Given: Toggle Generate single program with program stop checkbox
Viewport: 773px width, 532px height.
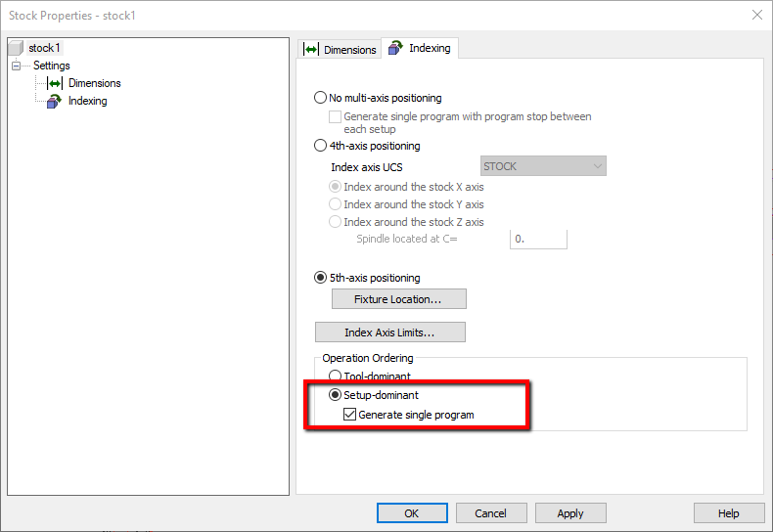Looking at the screenshot, I should pos(335,116).
